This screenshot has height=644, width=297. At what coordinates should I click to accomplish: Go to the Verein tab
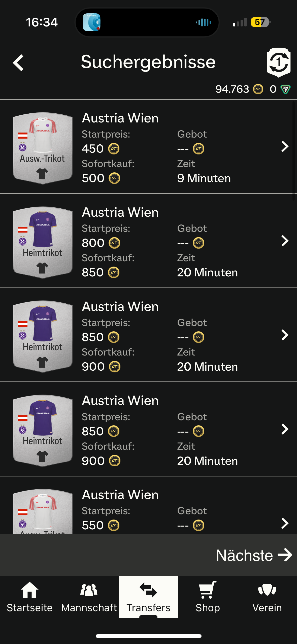[x=267, y=597]
